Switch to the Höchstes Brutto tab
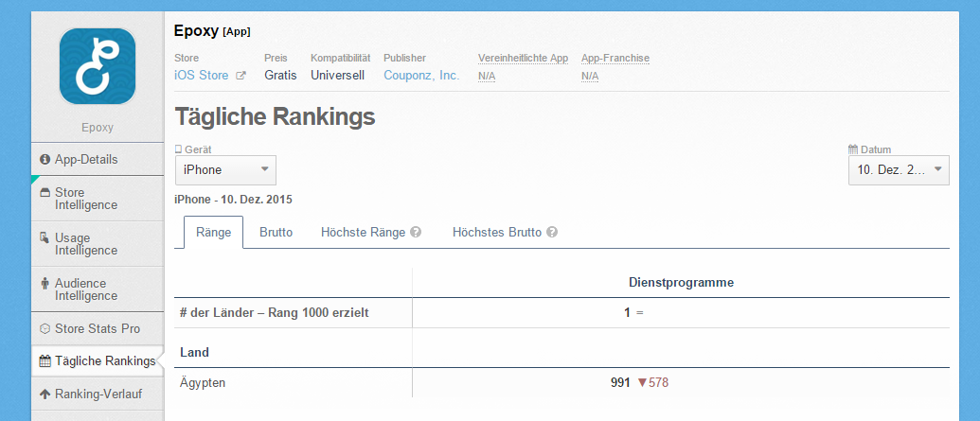Screen dimensions: 980x421 click(497, 233)
